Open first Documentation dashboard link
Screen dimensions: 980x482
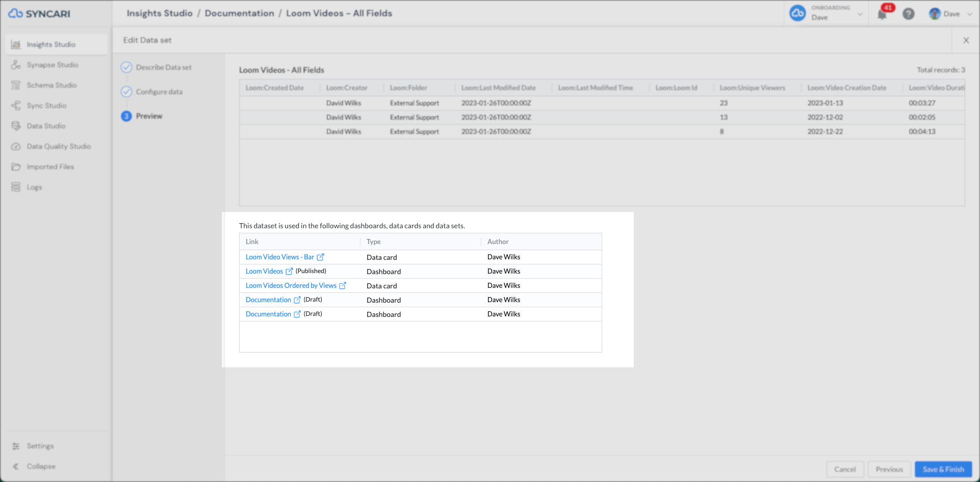(x=268, y=300)
